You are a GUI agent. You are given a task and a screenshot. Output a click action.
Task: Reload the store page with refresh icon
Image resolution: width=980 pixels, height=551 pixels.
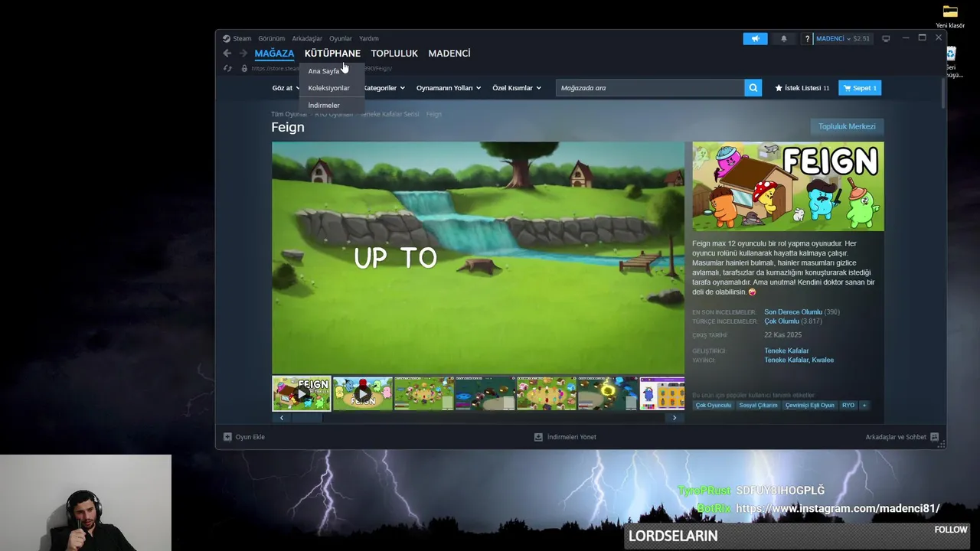point(227,68)
